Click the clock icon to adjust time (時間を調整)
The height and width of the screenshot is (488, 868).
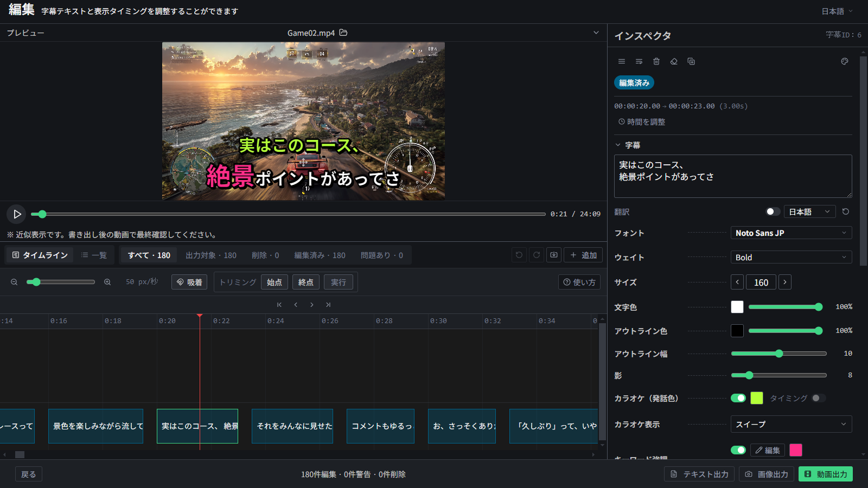tap(622, 122)
